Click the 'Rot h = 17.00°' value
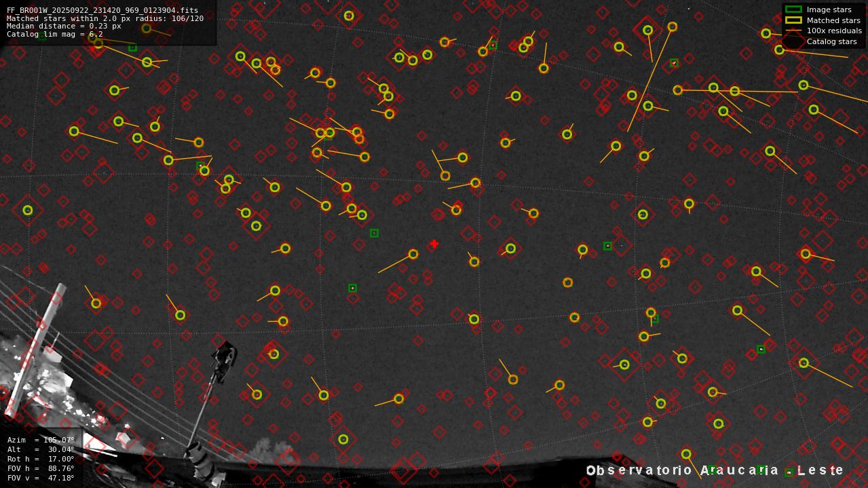Screen dimensions: 868x488 41,459
